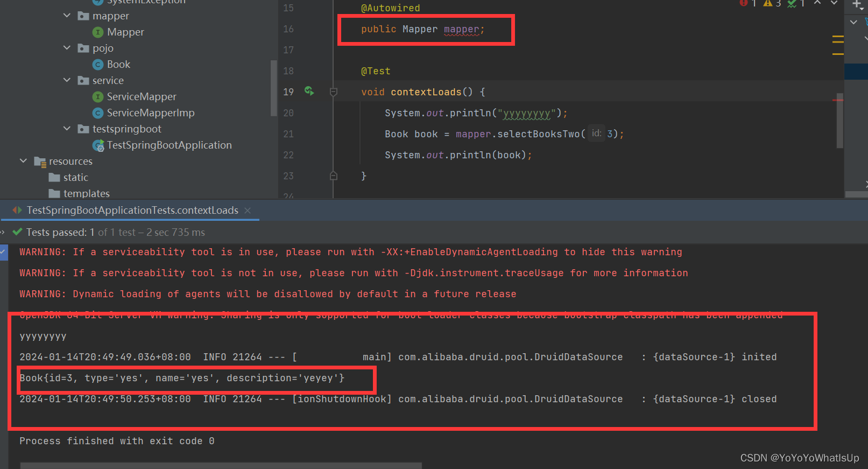Click the @Test annotation
The width and height of the screenshot is (868, 469).
376,71
